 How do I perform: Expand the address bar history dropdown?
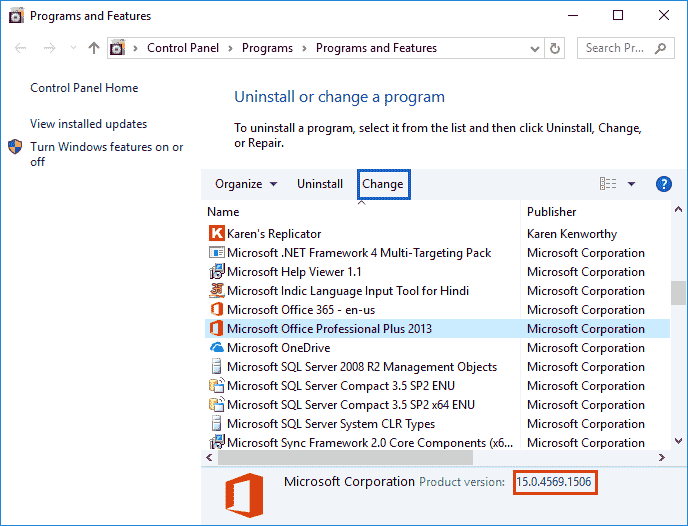coord(534,48)
